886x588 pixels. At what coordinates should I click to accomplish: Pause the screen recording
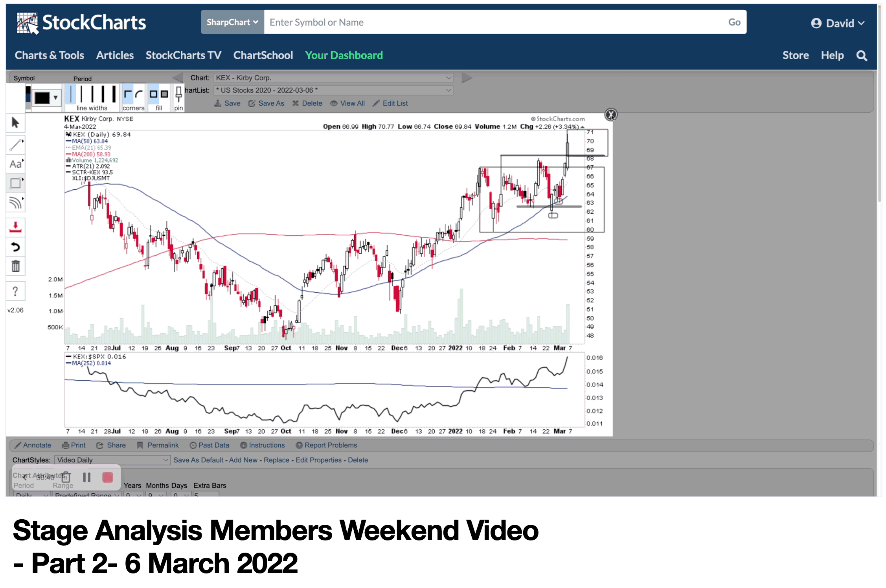pos(87,477)
